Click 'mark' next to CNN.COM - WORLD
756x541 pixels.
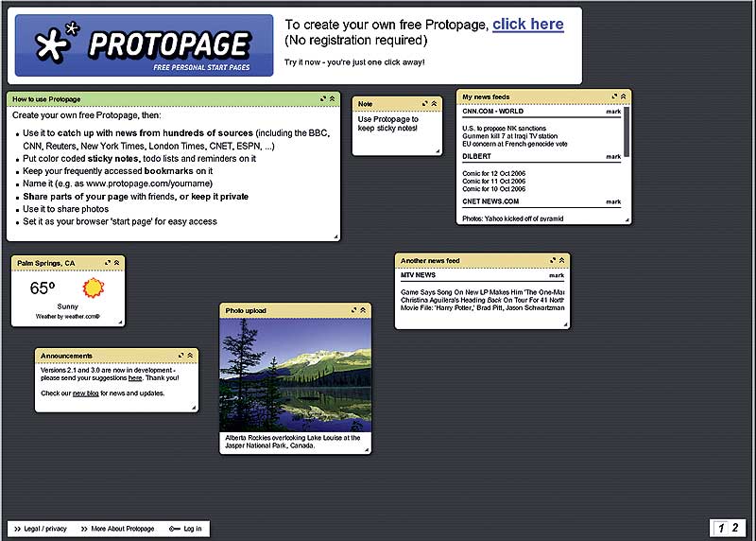coord(613,112)
